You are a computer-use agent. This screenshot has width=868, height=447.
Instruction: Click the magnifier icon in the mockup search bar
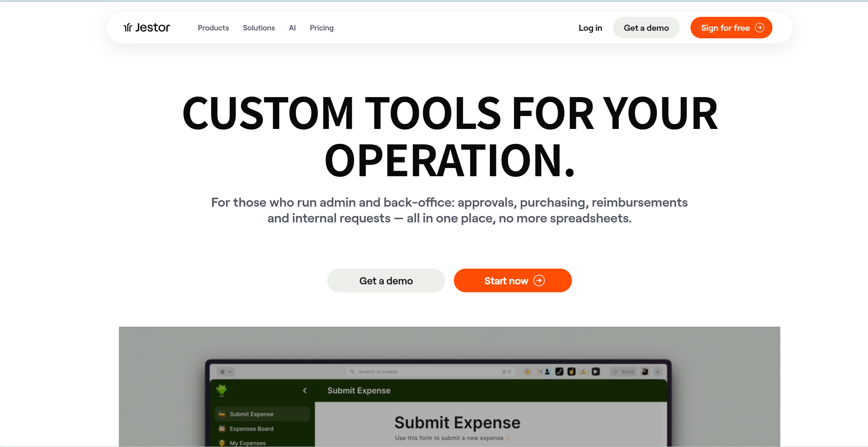pyautogui.click(x=352, y=371)
